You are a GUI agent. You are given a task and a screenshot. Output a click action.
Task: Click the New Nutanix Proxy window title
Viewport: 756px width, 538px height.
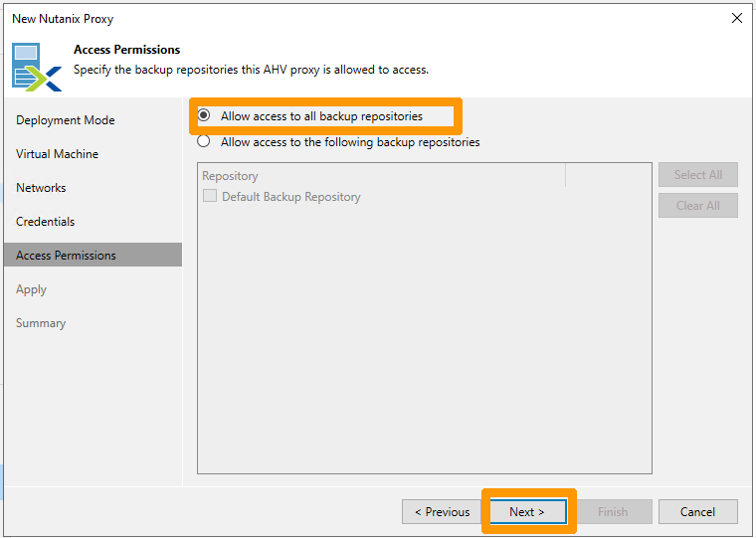(x=63, y=18)
